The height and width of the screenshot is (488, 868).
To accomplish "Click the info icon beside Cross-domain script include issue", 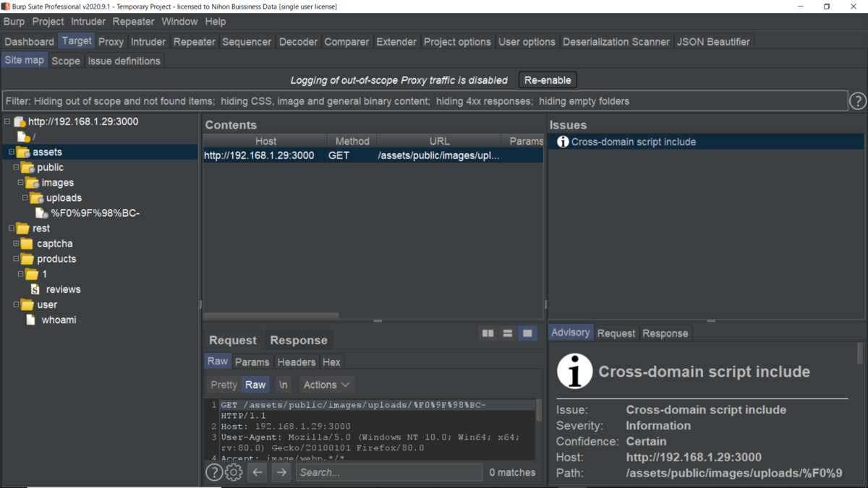I will pyautogui.click(x=563, y=142).
